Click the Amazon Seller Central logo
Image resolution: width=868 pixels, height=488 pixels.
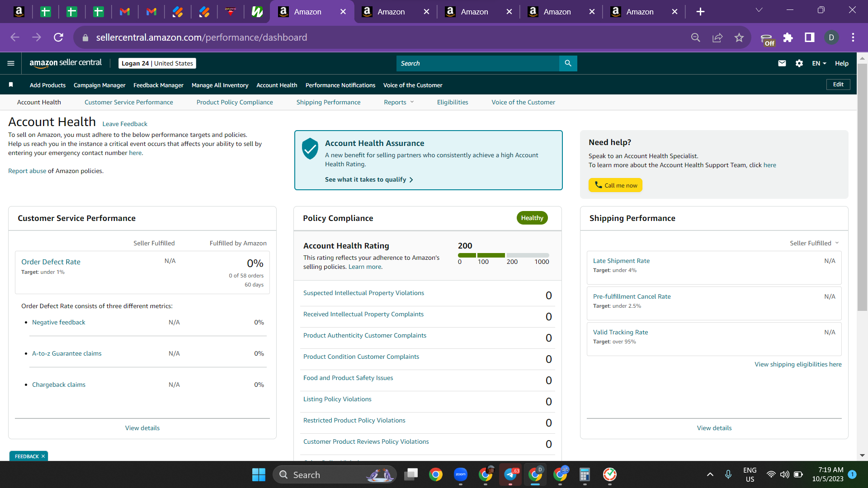[66, 63]
